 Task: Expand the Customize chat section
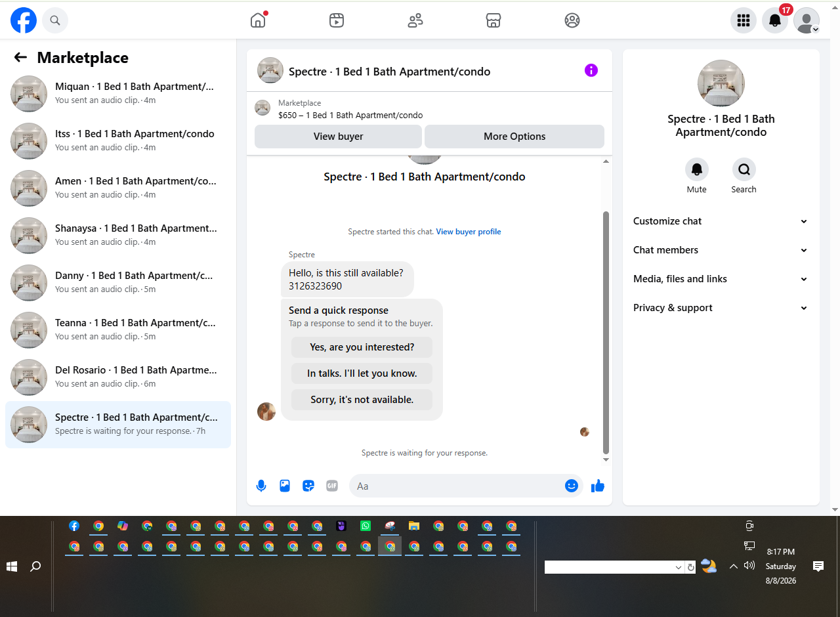click(721, 221)
